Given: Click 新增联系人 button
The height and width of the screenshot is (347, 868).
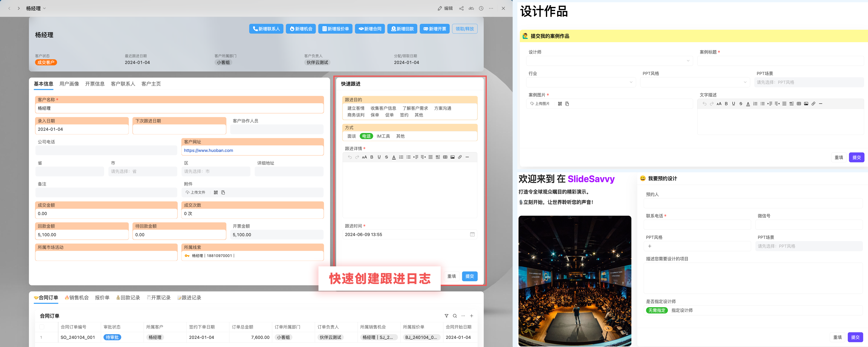Looking at the screenshot, I should pyautogui.click(x=266, y=29).
